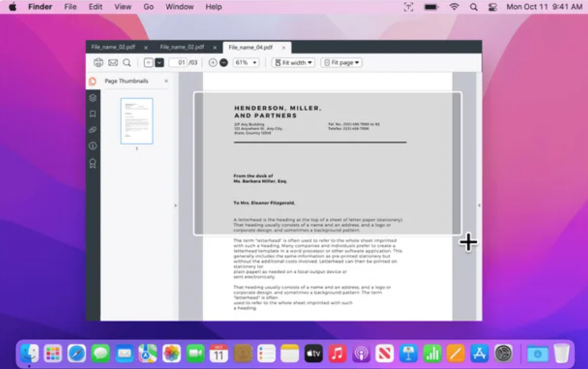Screen dimensions: 588x369
Task: Open the Bookmarks panel icon in sidebar
Action: [93, 114]
